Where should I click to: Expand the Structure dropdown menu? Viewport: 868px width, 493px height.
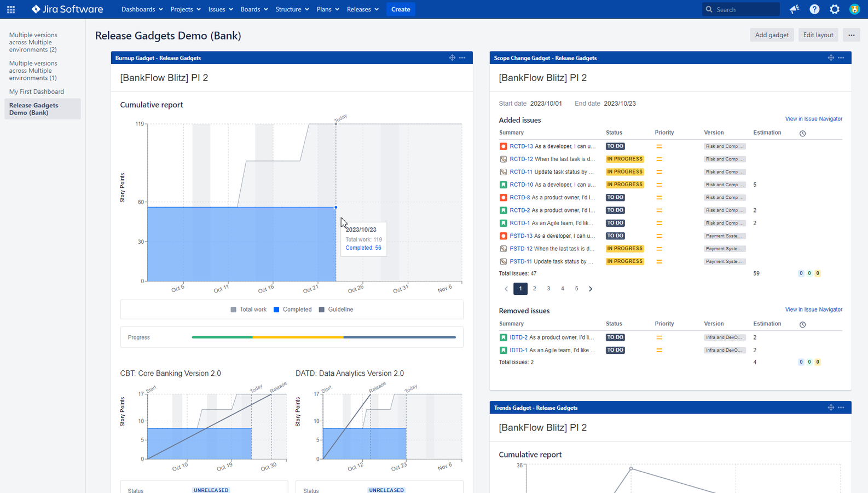292,9
